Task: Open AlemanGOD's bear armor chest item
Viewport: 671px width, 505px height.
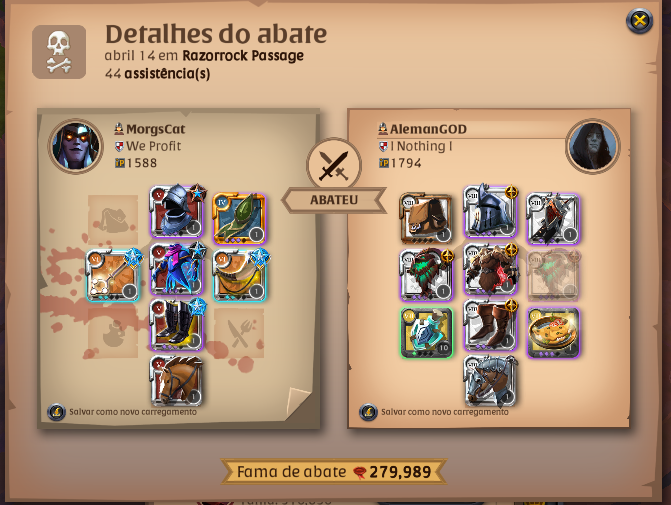Action: tap(490, 269)
